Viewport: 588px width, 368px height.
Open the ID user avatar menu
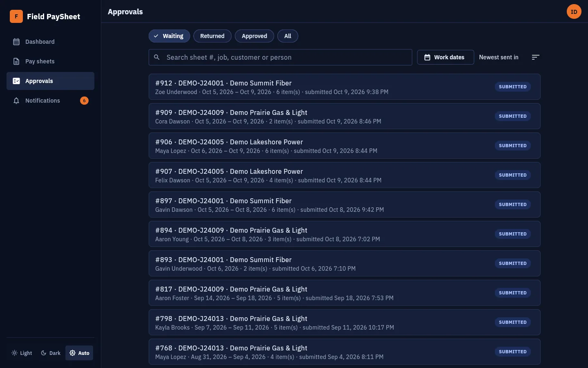click(574, 11)
